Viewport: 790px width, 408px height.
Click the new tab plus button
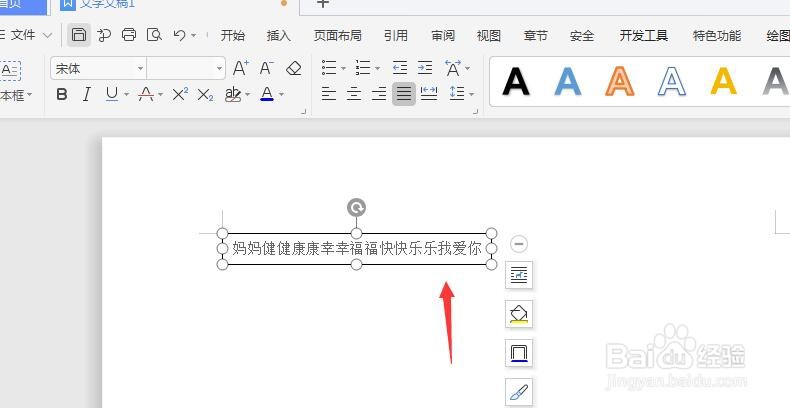tap(323, 4)
